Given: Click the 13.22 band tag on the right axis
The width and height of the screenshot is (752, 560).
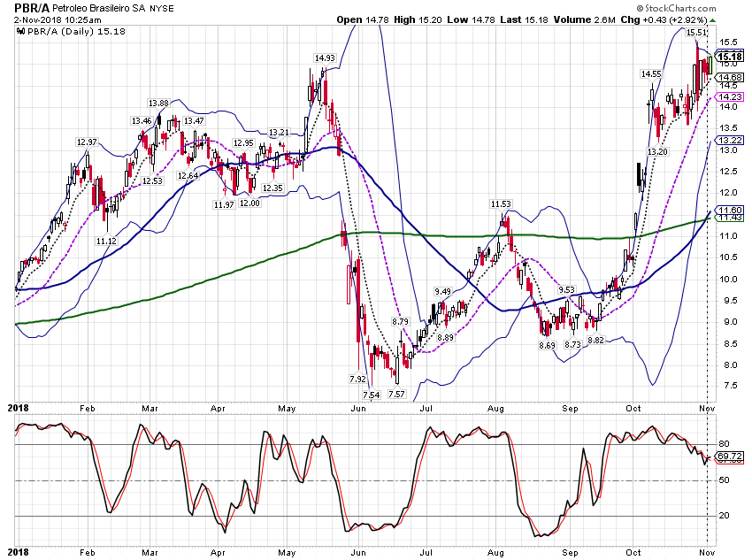Looking at the screenshot, I should pyautogui.click(x=730, y=140).
